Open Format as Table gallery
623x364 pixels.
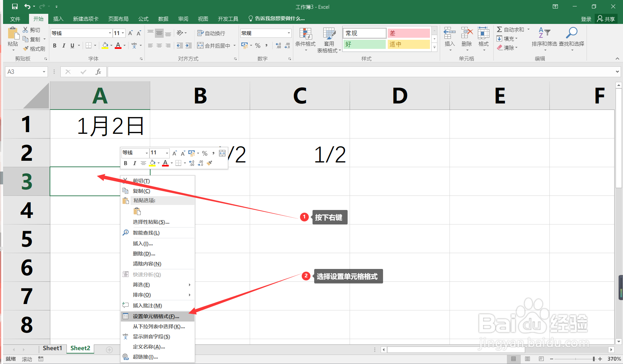pos(329,40)
